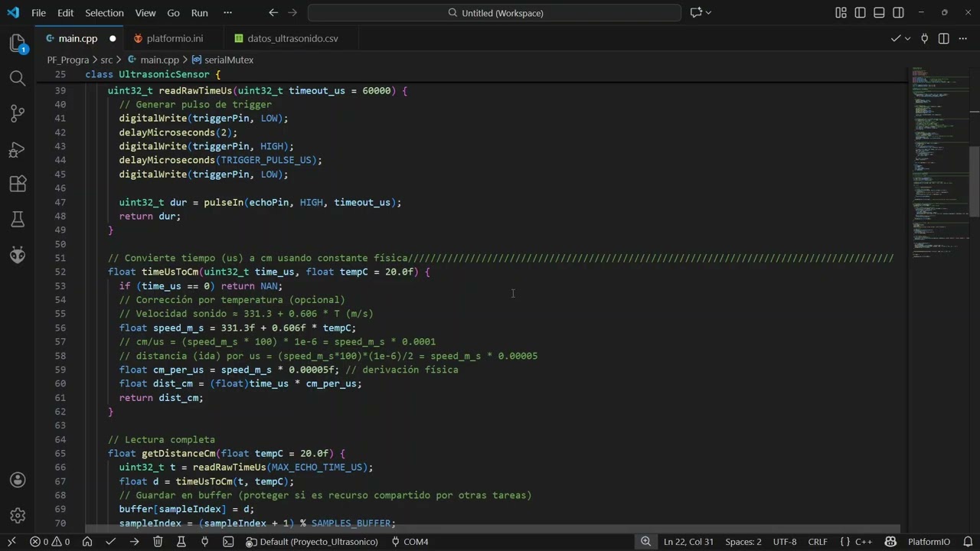The height and width of the screenshot is (551, 980).
Task: Open the Run and Debug view
Action: 18,149
